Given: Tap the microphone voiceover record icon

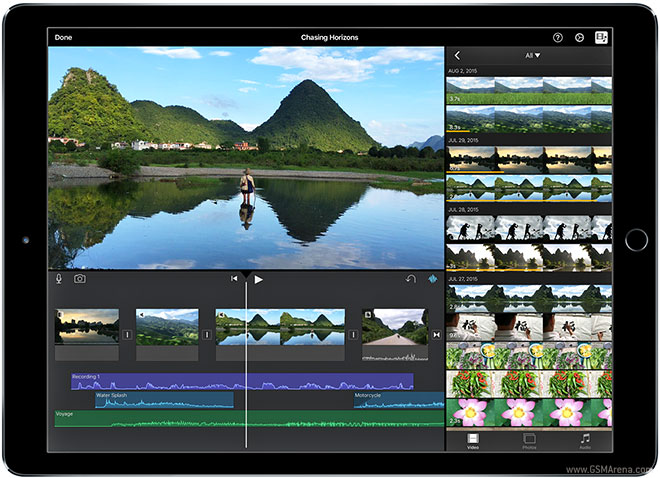Looking at the screenshot, I should click(x=59, y=279).
